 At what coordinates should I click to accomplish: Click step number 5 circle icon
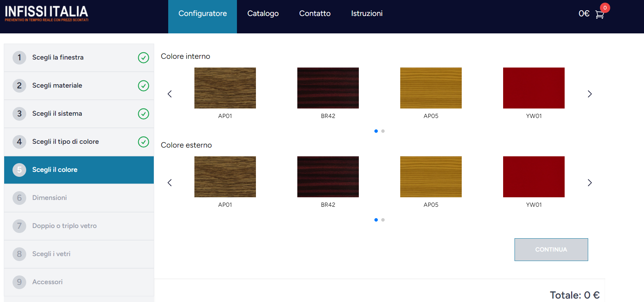[19, 170]
